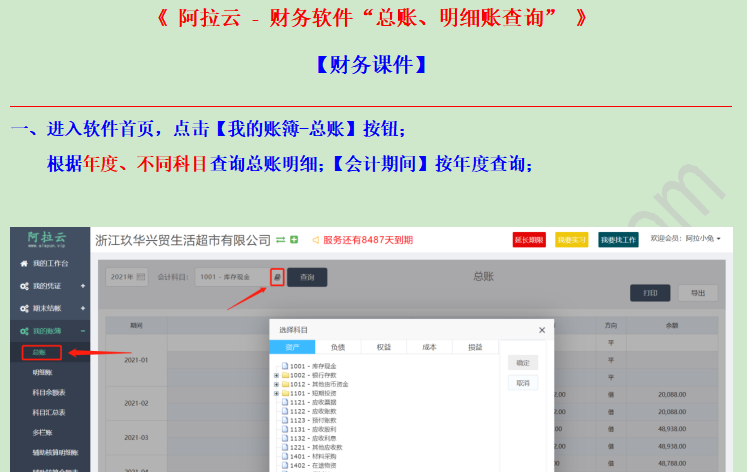The image size is (747, 472).
Task: Open 总账 in the sidebar
Action: click(40, 352)
